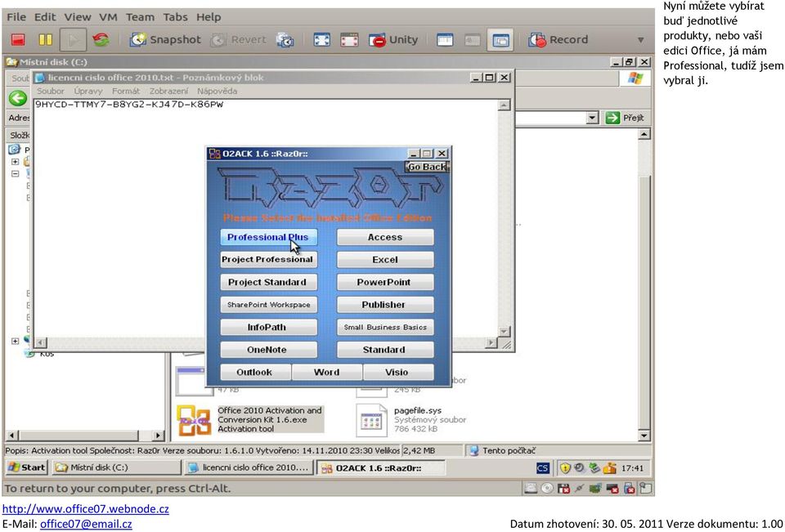This screenshot has height=532, width=785.
Task: Click Go Back in the O2ACK window
Action: 427,168
